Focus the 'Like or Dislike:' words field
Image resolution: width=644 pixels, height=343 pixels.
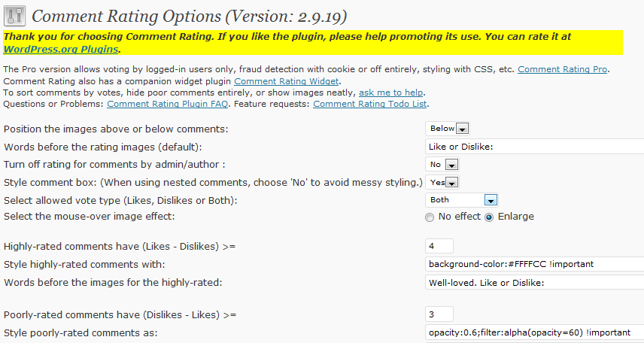pyautogui.click(x=534, y=147)
